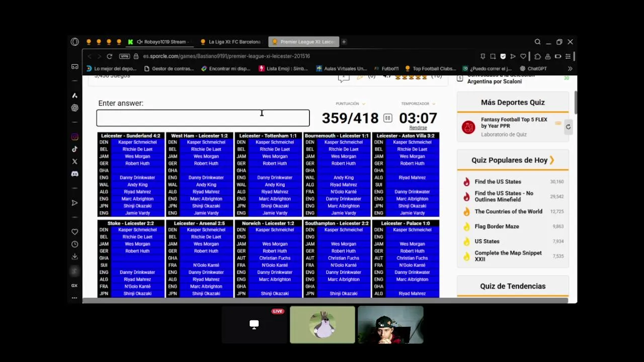Expand the TEMPORIZADOR dropdown chevron

click(x=433, y=104)
